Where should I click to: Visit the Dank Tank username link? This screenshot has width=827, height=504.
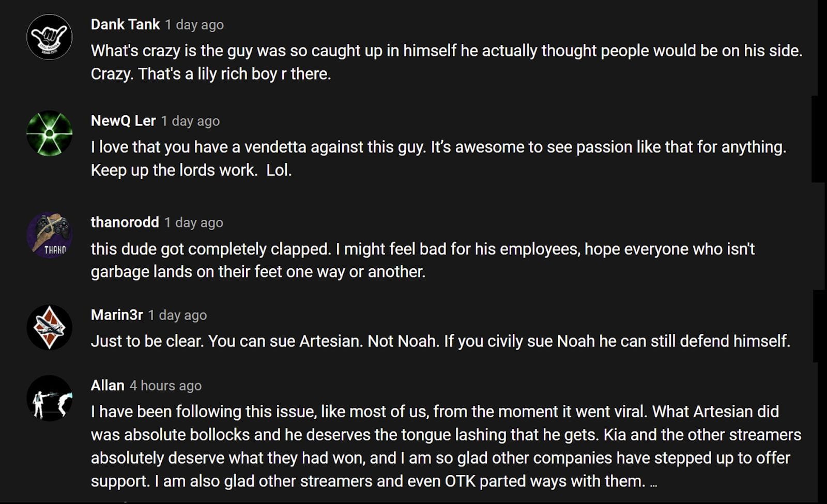click(x=125, y=24)
